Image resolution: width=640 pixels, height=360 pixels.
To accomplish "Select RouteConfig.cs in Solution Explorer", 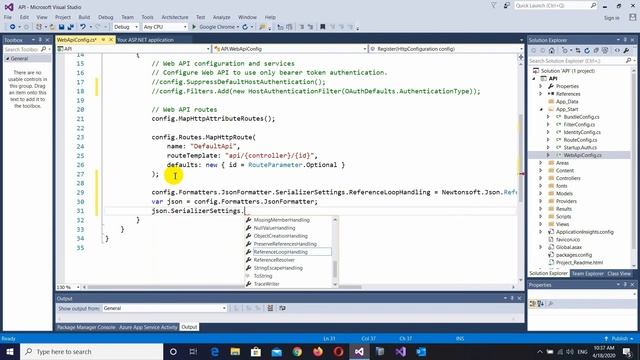I will [580, 140].
